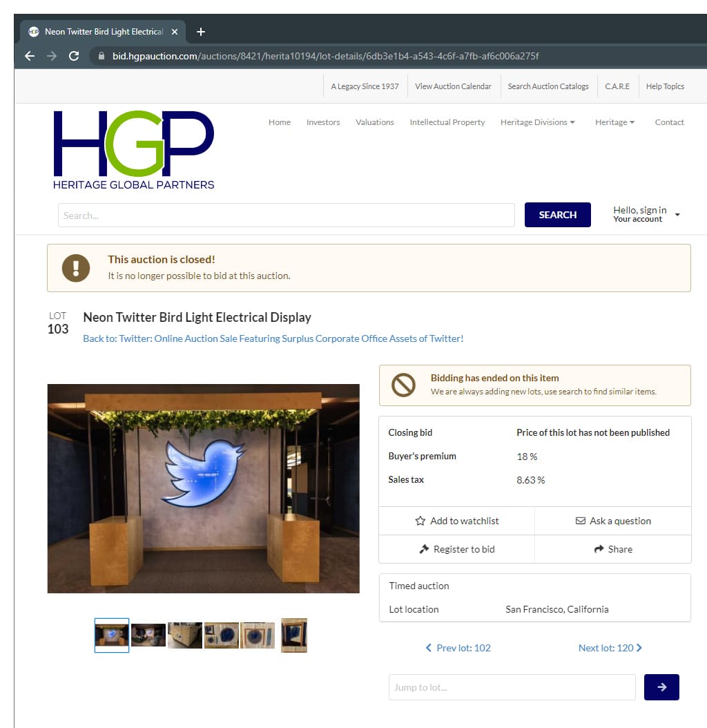This screenshot has height=728, width=707.
Task: Click the Share arrow button
Action: 613,549
